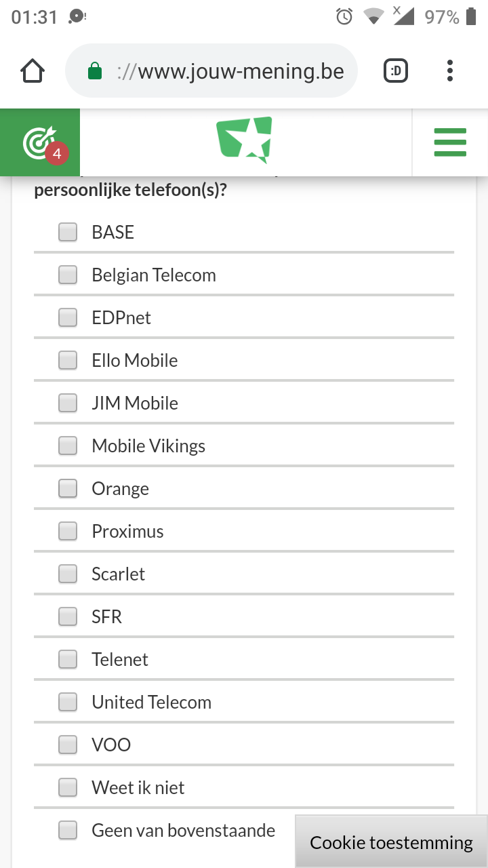Select the Proximus checkbox
Image resolution: width=488 pixels, height=868 pixels.
(68, 532)
